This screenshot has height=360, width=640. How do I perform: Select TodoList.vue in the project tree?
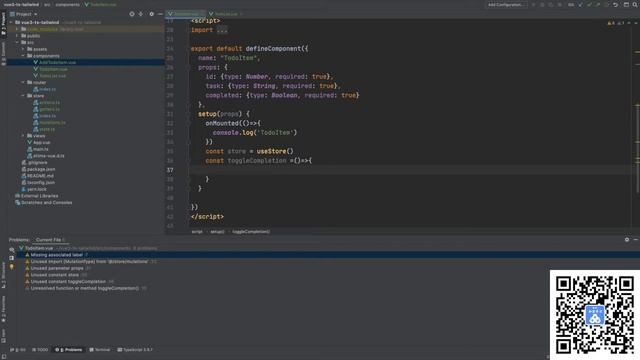pos(49,76)
